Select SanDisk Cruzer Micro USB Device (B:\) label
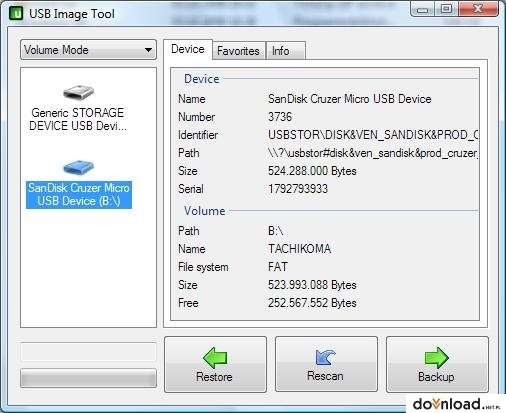The width and height of the screenshot is (506, 413). [x=79, y=195]
